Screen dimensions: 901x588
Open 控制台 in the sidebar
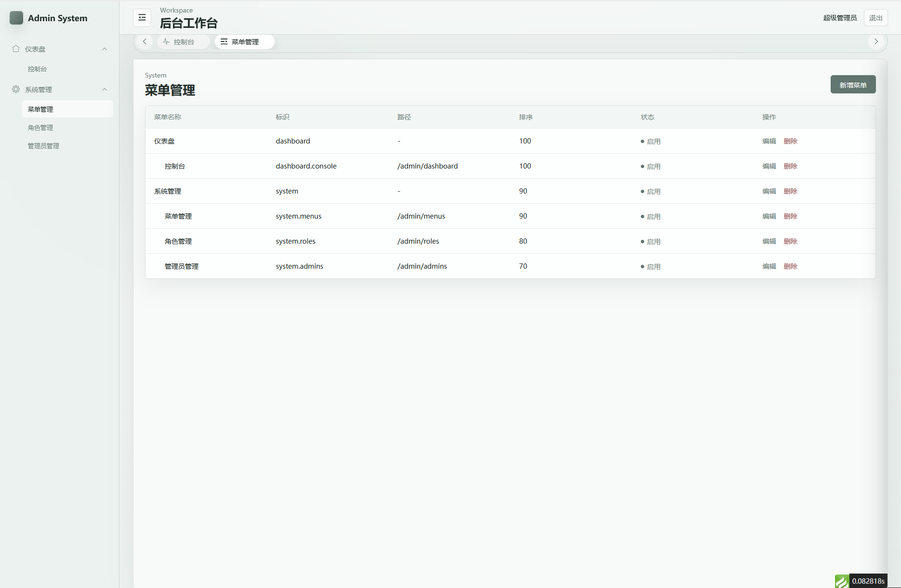click(67, 69)
